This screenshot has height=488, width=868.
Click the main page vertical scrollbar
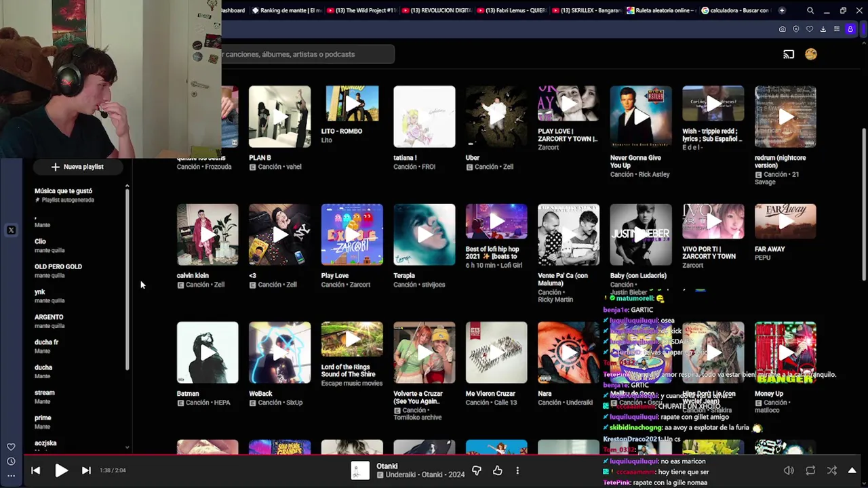pyautogui.click(x=863, y=203)
